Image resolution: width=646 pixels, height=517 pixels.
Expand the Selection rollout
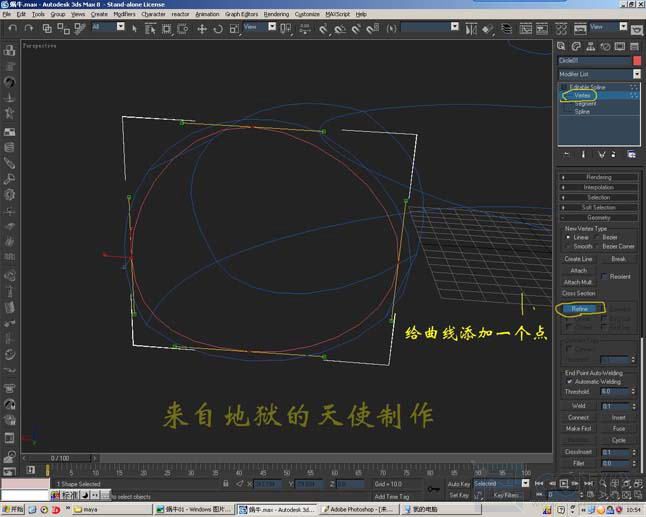[x=599, y=197]
